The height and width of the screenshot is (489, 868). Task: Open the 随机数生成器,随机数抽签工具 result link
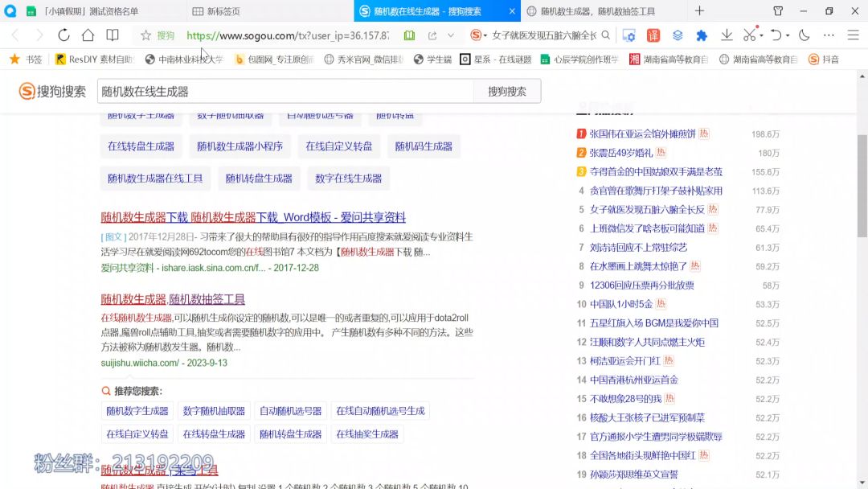pos(173,299)
